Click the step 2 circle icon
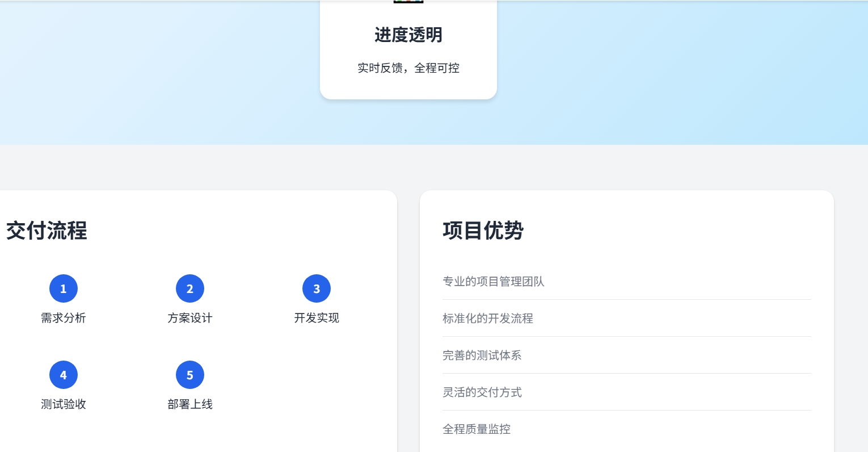Image resolution: width=868 pixels, height=452 pixels. coord(190,288)
